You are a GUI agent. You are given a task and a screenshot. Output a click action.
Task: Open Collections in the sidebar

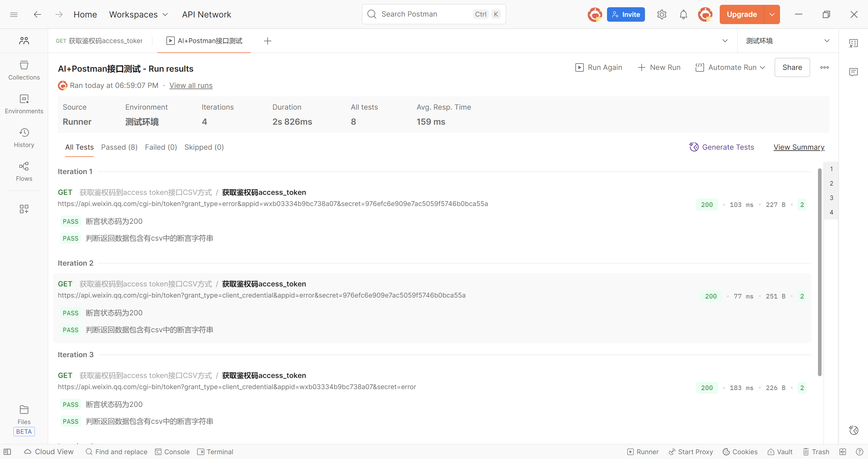coord(24,70)
